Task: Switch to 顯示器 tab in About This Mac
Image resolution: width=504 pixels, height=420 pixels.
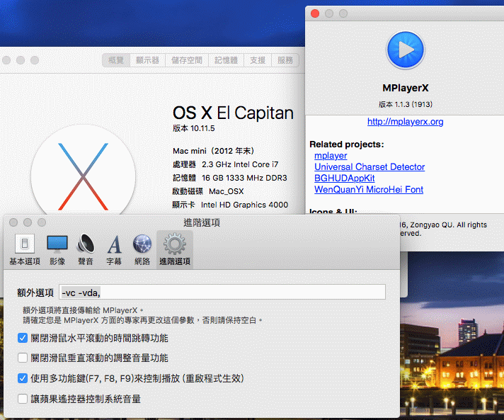Action: (147, 60)
